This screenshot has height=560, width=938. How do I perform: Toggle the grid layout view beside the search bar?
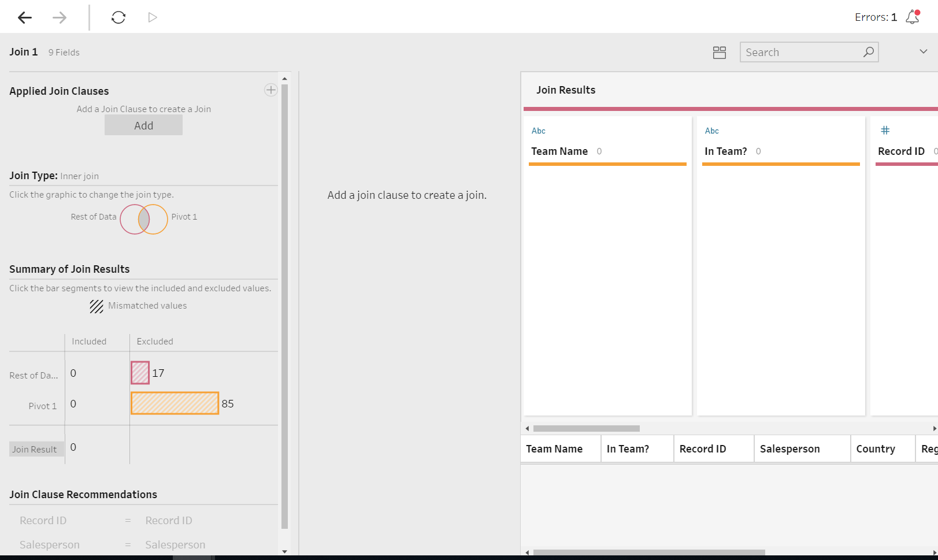(x=719, y=52)
